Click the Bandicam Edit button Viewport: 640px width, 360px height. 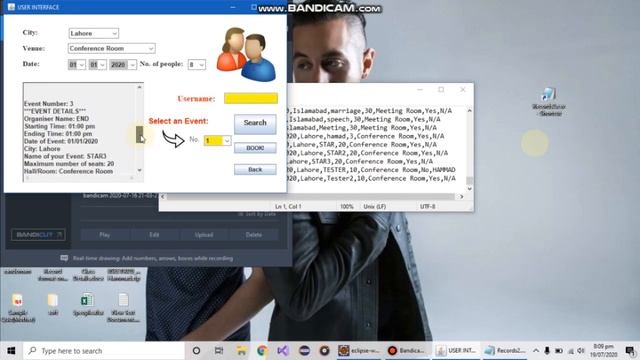coord(154,235)
